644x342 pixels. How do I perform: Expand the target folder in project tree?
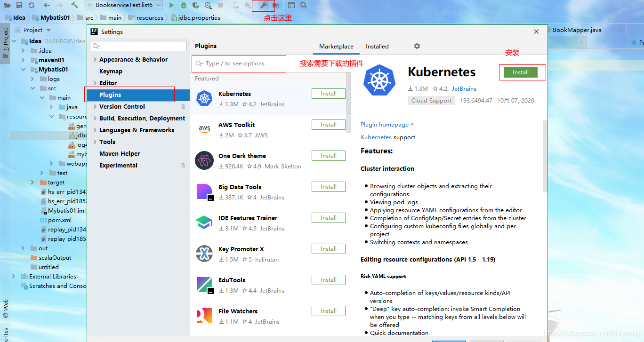32,182
